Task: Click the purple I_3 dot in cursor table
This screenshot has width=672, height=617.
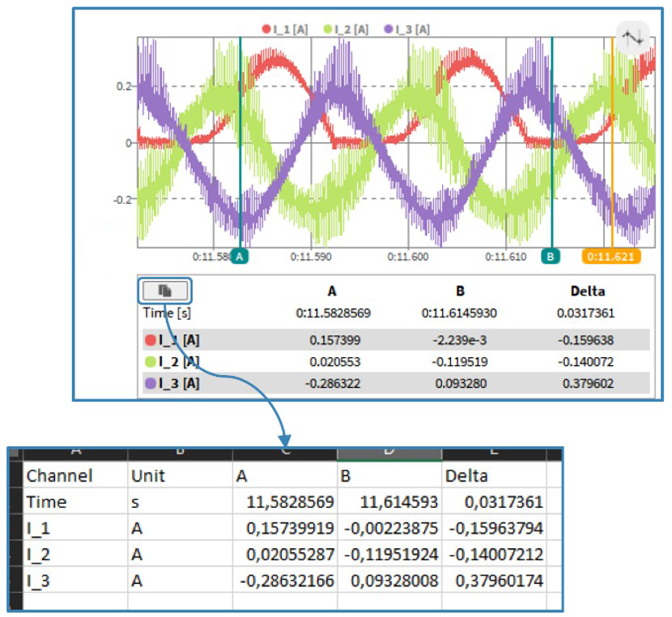Action: (151, 383)
